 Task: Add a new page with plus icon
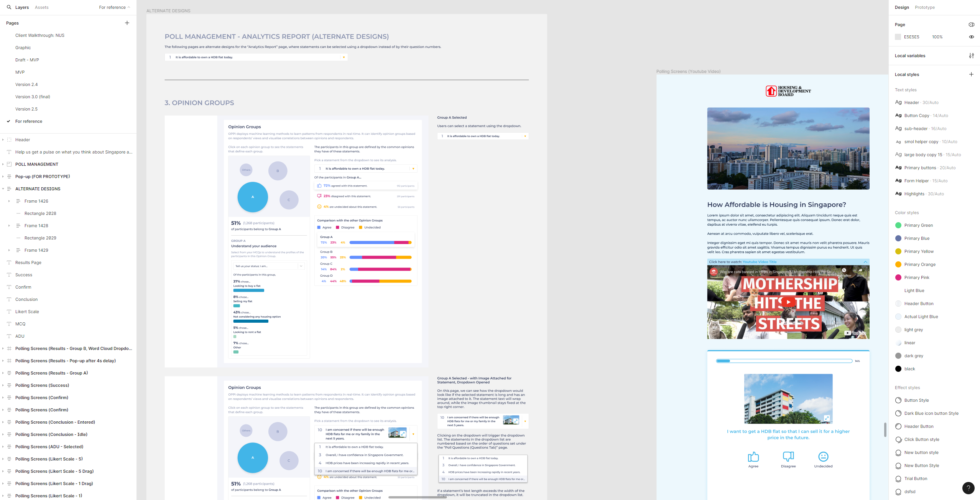(127, 23)
